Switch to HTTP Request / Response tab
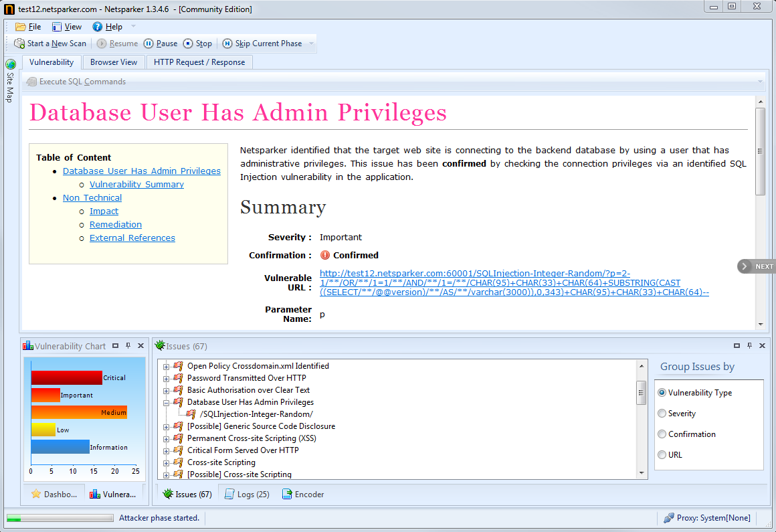The height and width of the screenshot is (532, 776). pos(199,62)
